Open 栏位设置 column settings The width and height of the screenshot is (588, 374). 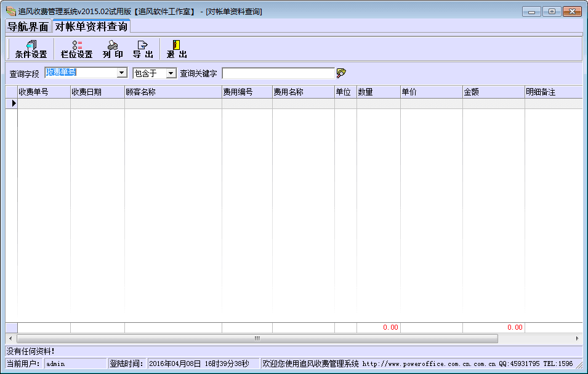(76, 49)
